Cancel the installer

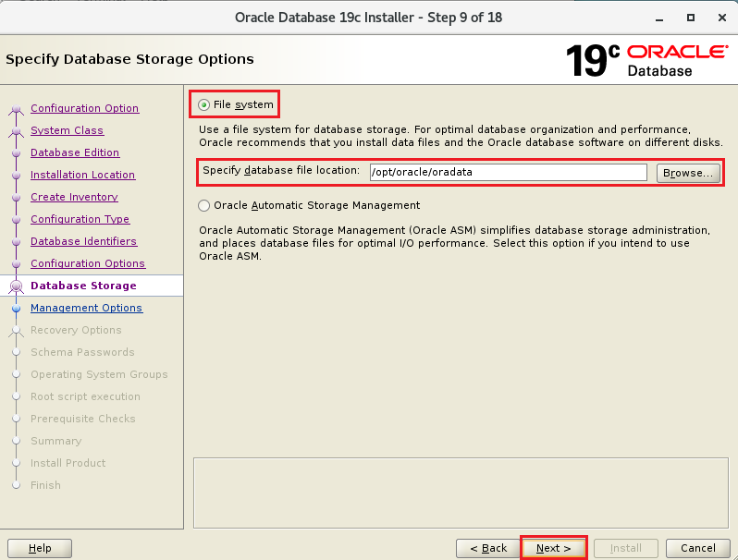point(698,548)
